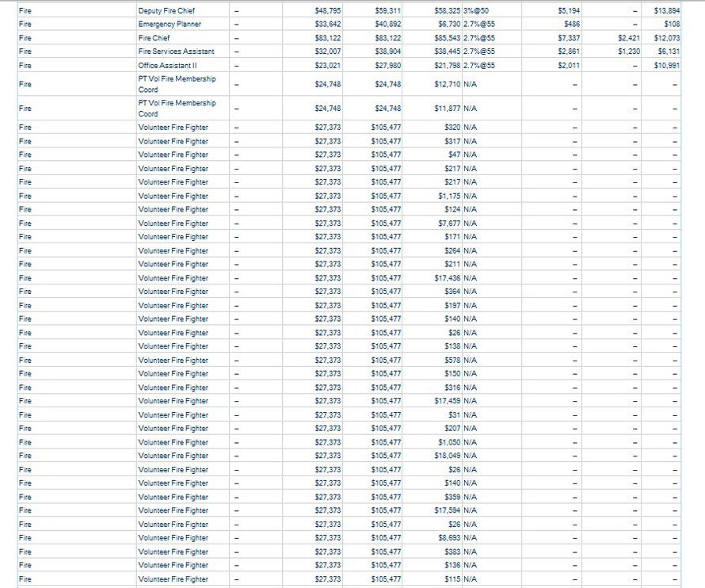Click the $2,011 value in Office Assistant II row
The image size is (705, 588).
[569, 65]
